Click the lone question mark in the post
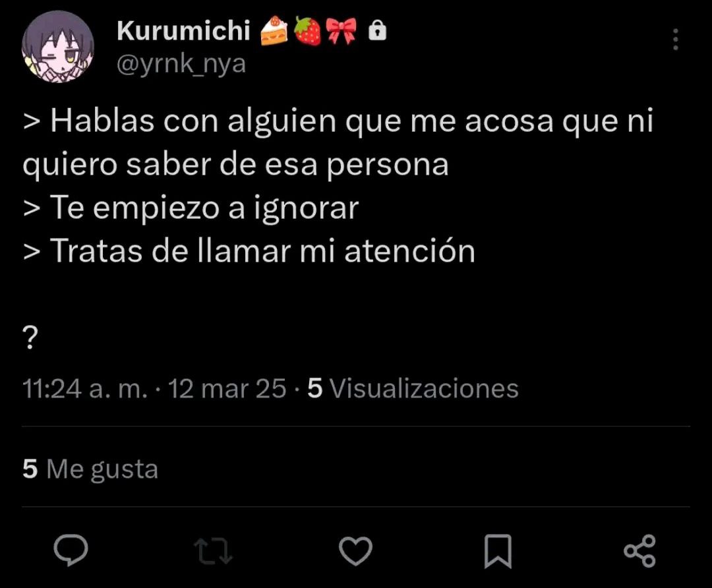 click(x=30, y=337)
